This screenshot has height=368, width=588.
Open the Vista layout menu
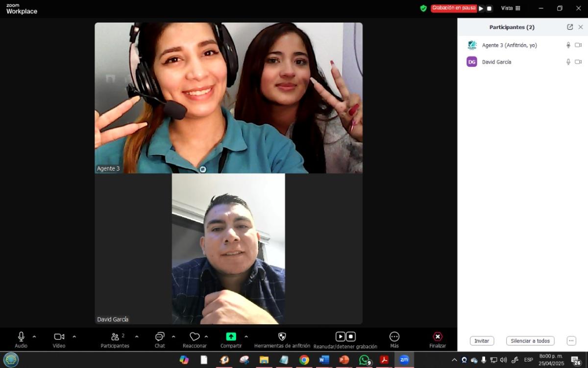click(511, 8)
